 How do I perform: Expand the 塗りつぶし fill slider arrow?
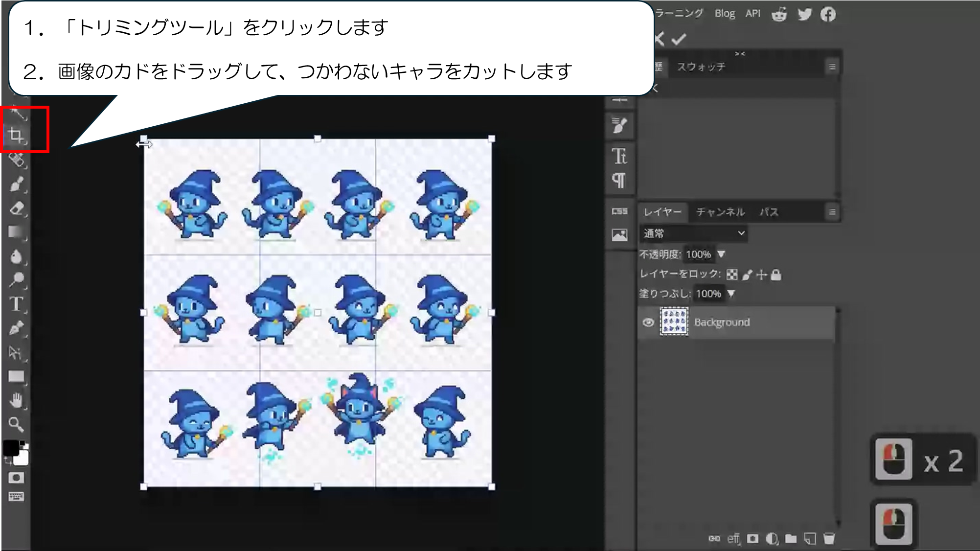(x=731, y=294)
